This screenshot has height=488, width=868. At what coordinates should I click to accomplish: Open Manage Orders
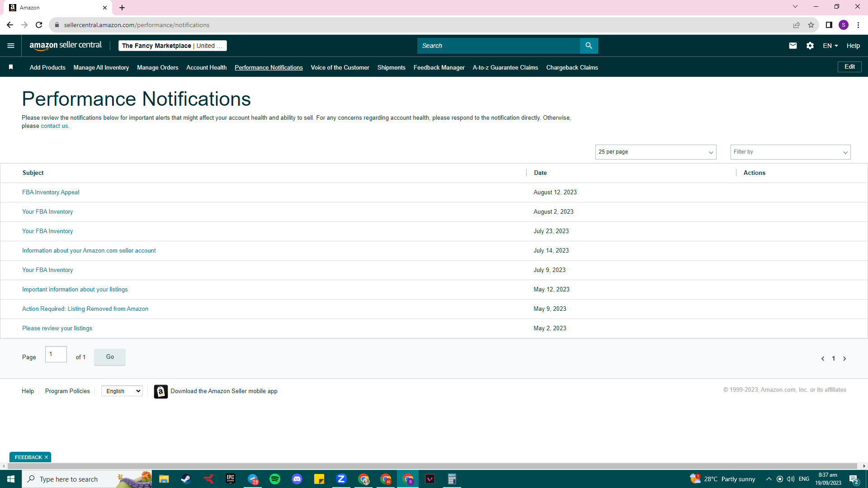tap(158, 67)
